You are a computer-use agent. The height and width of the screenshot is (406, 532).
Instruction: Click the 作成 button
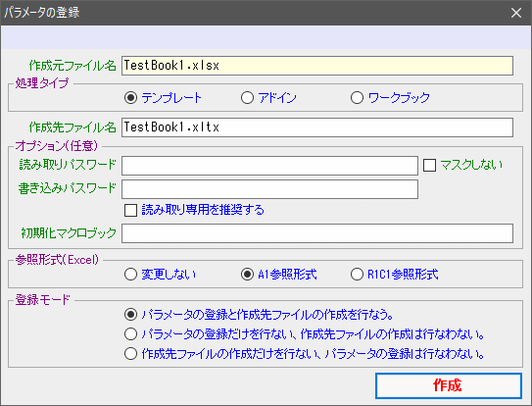(x=449, y=385)
